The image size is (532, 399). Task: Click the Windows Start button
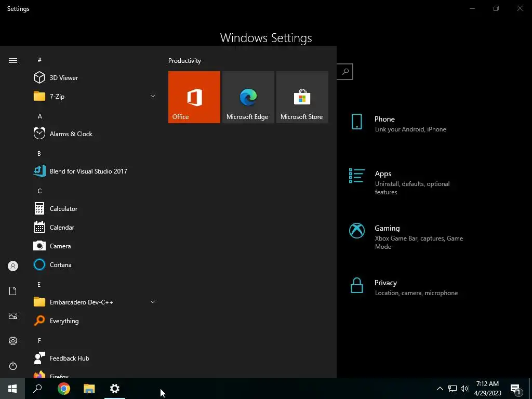click(x=12, y=389)
